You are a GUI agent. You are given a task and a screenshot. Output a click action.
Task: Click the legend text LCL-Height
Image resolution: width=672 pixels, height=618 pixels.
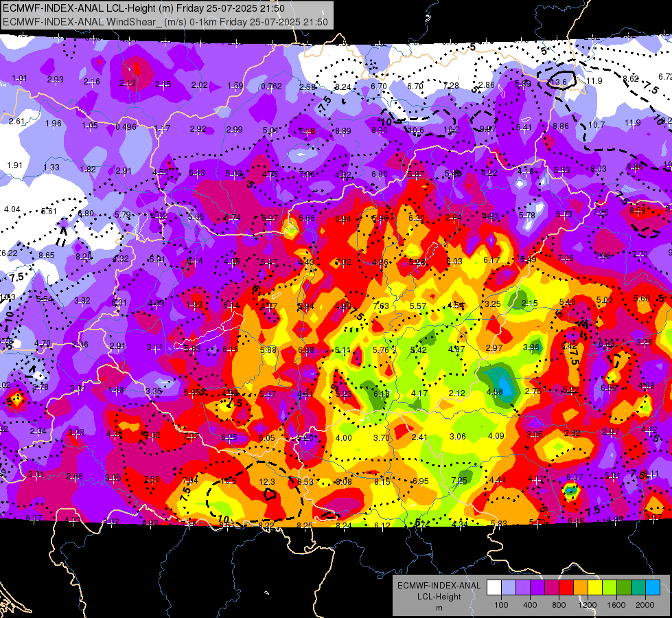[x=439, y=597]
